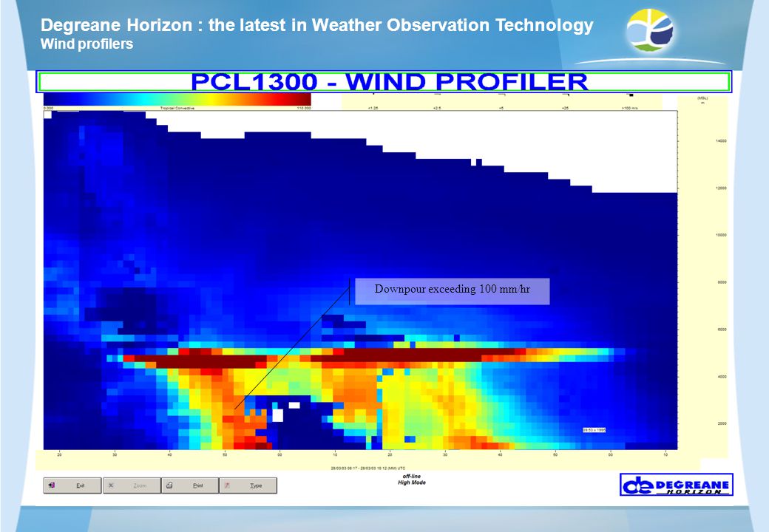This screenshot has height=532, width=769.
Task: Click the UTC date range under the chart
Action: [x=367, y=468]
